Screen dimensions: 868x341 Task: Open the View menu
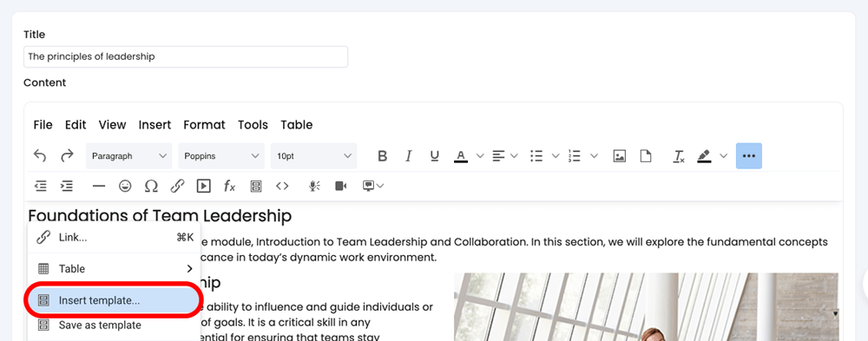(112, 125)
